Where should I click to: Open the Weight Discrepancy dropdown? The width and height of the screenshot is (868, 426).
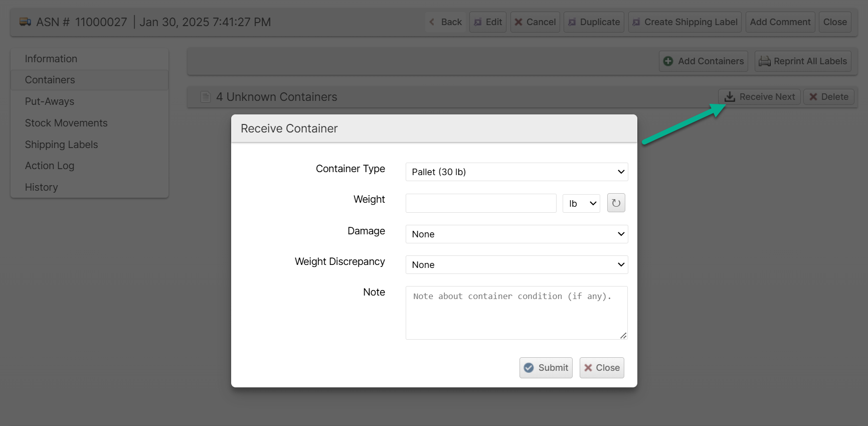pos(516,265)
